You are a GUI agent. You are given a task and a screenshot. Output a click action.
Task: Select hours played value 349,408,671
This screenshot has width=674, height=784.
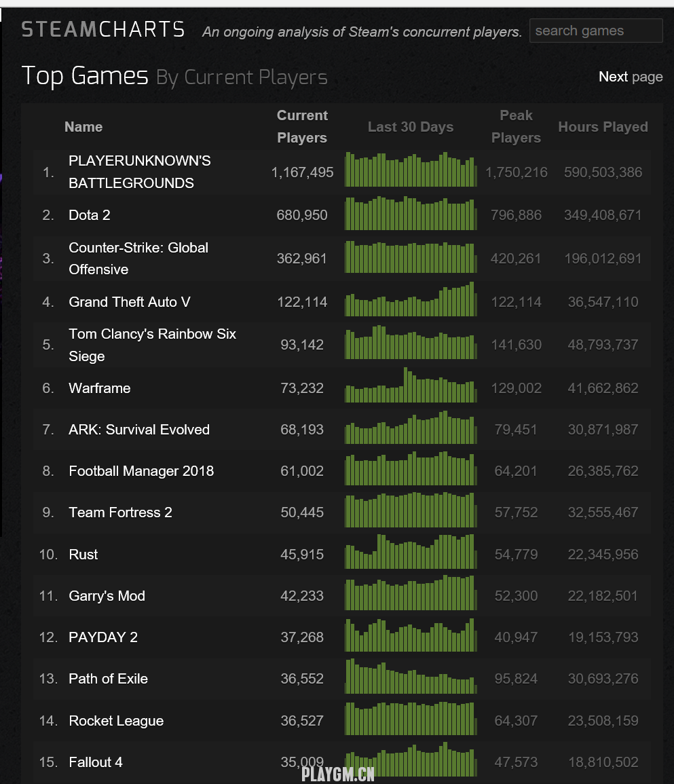click(603, 215)
